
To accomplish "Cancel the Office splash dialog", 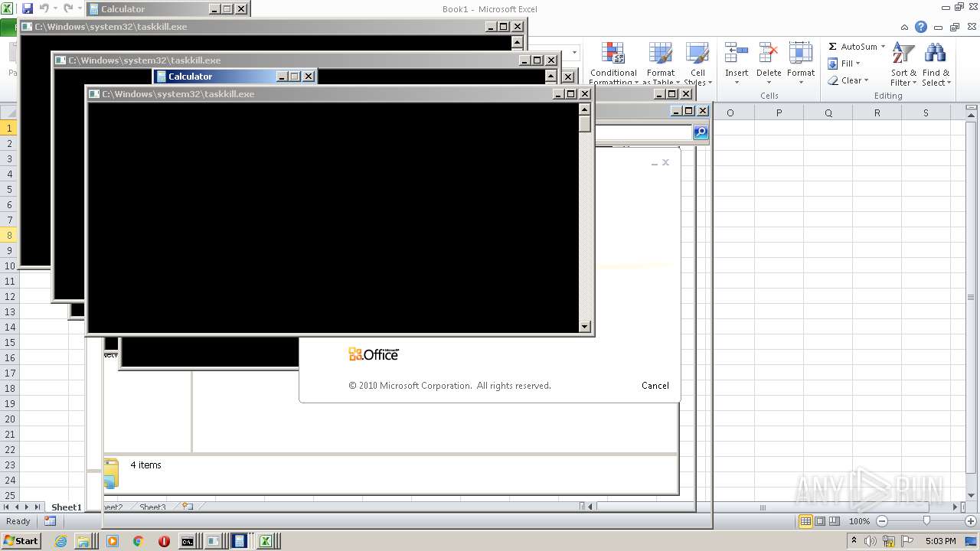I will click(x=655, y=386).
